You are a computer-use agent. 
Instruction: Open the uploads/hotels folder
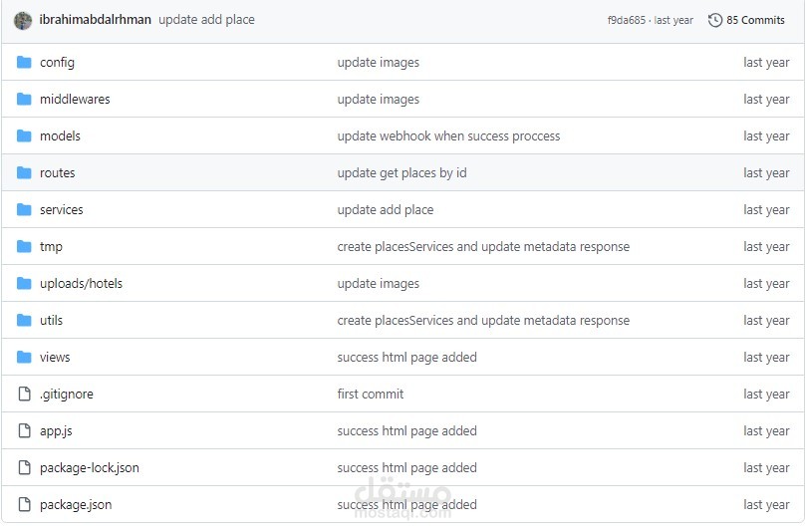pos(81,283)
